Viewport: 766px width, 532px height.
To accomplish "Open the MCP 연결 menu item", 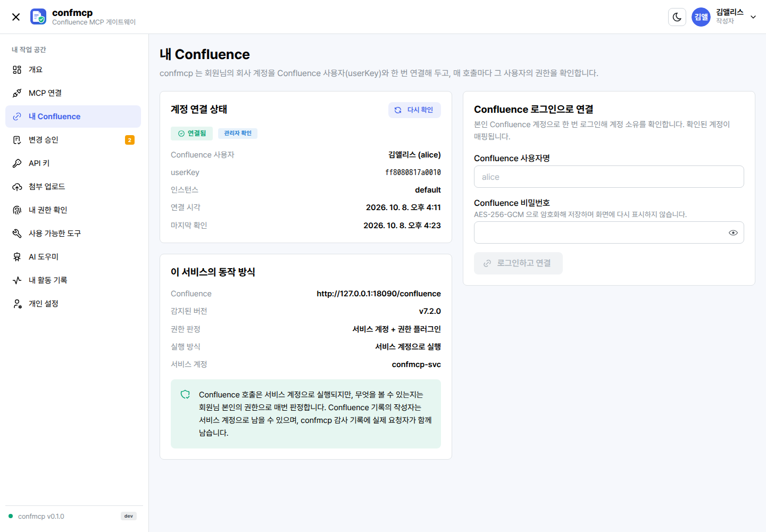I will 73,93.
